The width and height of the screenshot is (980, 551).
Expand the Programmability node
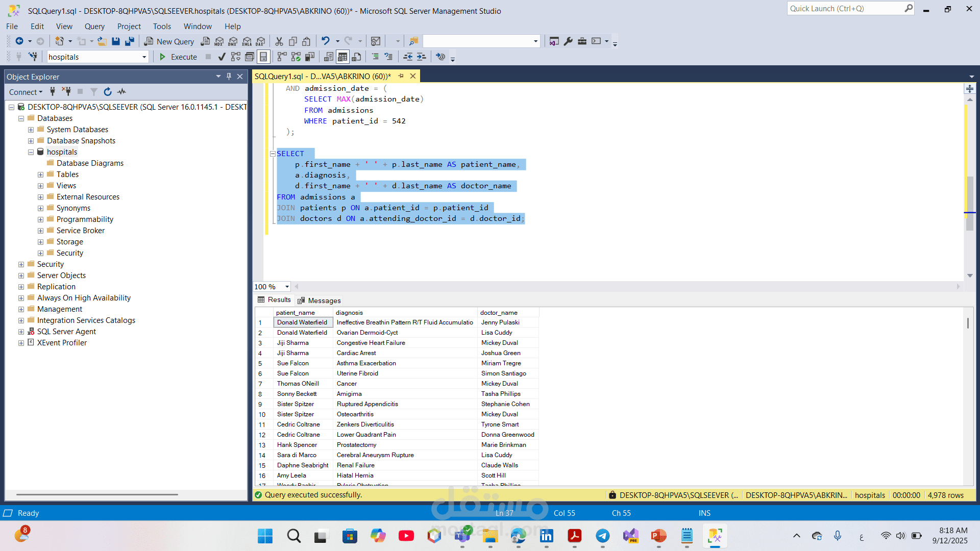click(40, 219)
